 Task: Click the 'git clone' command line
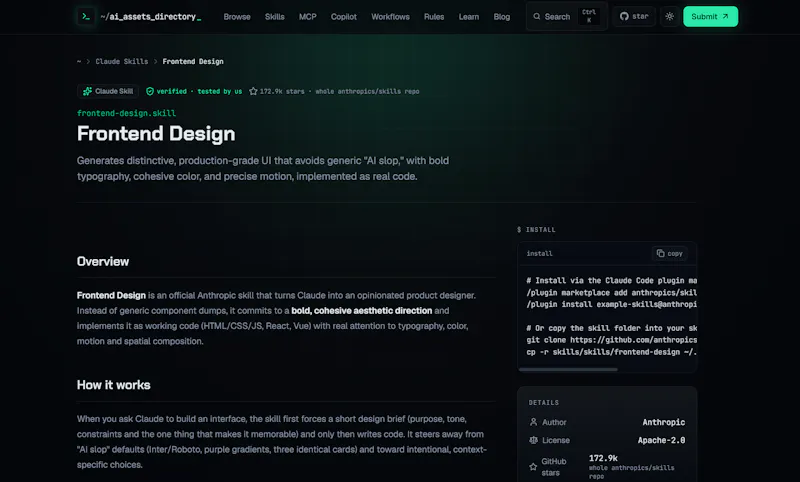click(612, 340)
